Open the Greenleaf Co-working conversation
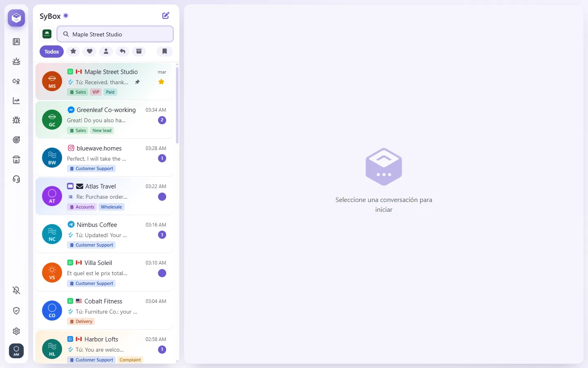Screen dimensions: 588x368 (104, 119)
